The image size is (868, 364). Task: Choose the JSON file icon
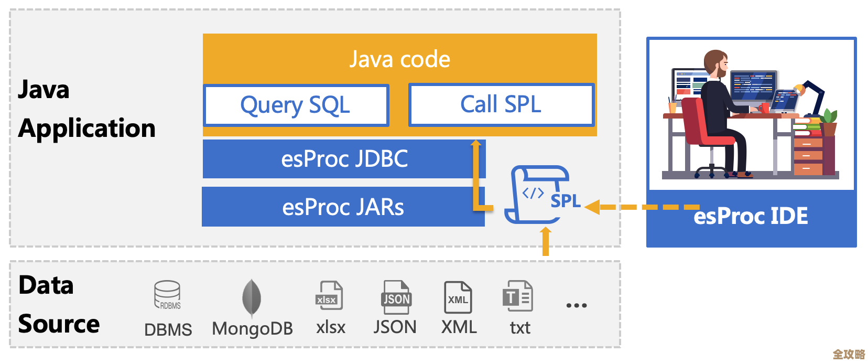(396, 297)
